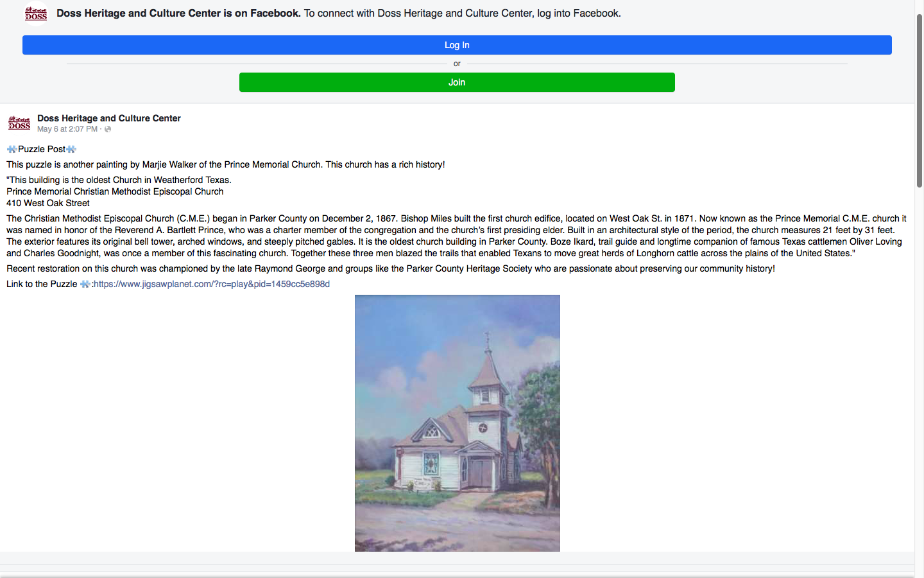This screenshot has height=578, width=924.
Task: Click the puzzle piece emoji before "Puzzle Post"
Action: pyautogui.click(x=11, y=148)
